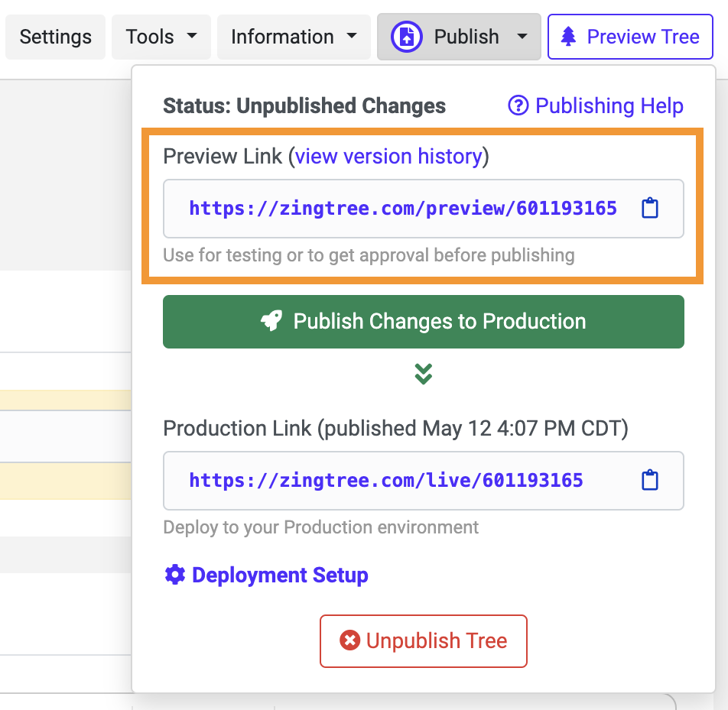Click the question mark help icon
The width and height of the screenshot is (728, 710).
click(518, 105)
